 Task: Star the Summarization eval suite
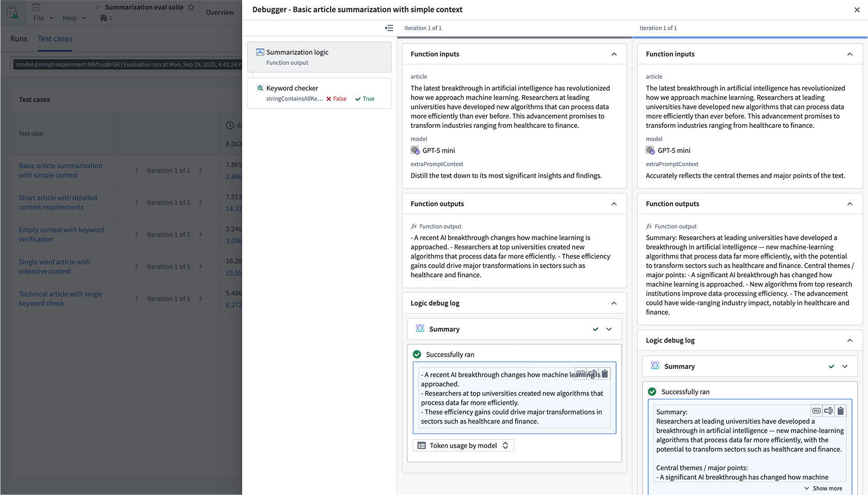pos(191,7)
